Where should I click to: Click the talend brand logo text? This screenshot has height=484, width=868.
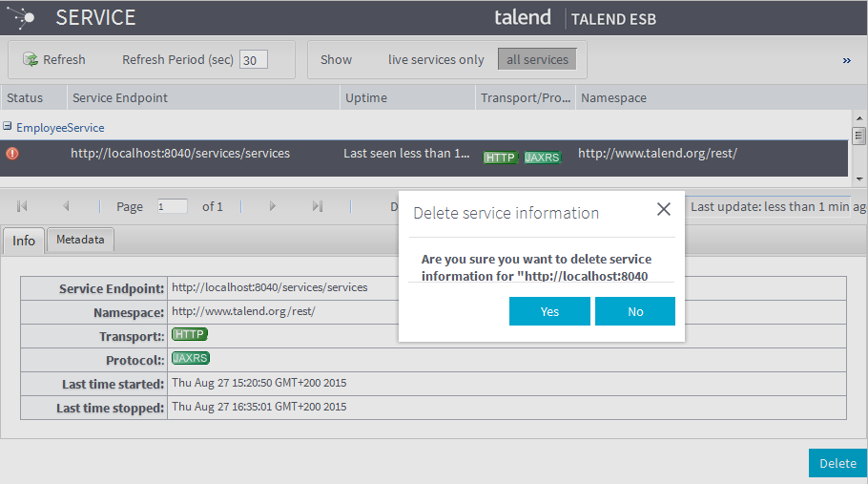[x=522, y=17]
